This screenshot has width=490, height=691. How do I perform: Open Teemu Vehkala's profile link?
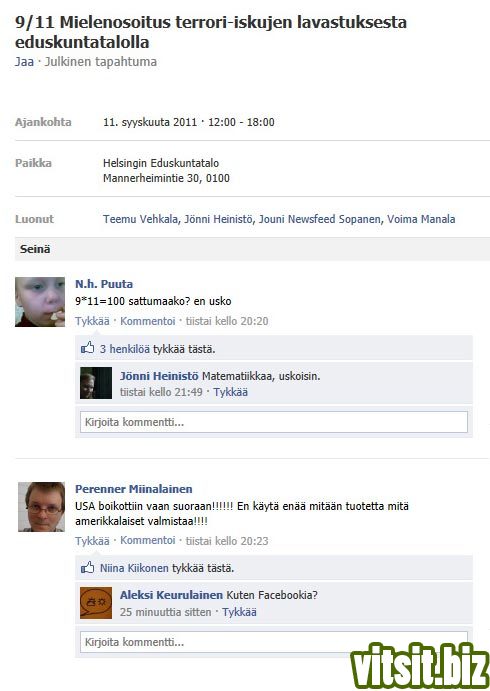pos(140,219)
